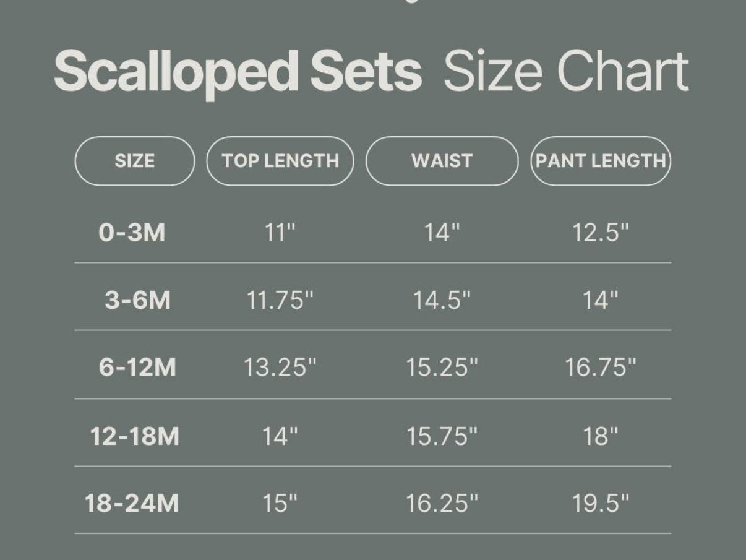The image size is (746, 560).
Task: Click the 16.25" waist value
Action: pyautogui.click(x=442, y=503)
